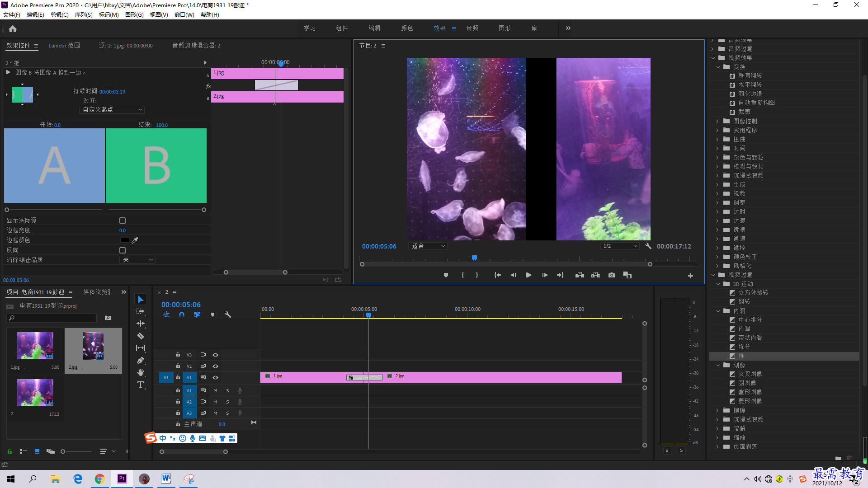Expand the 图像控制 folder
The image size is (868, 488).
pos(717,121)
